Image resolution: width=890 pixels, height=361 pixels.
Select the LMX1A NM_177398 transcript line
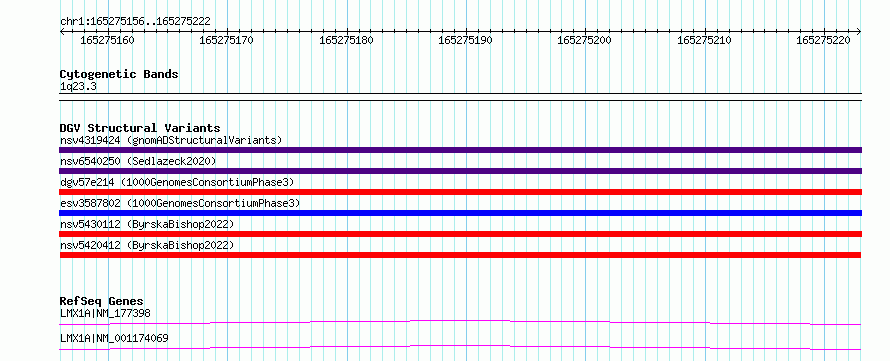coord(460,322)
